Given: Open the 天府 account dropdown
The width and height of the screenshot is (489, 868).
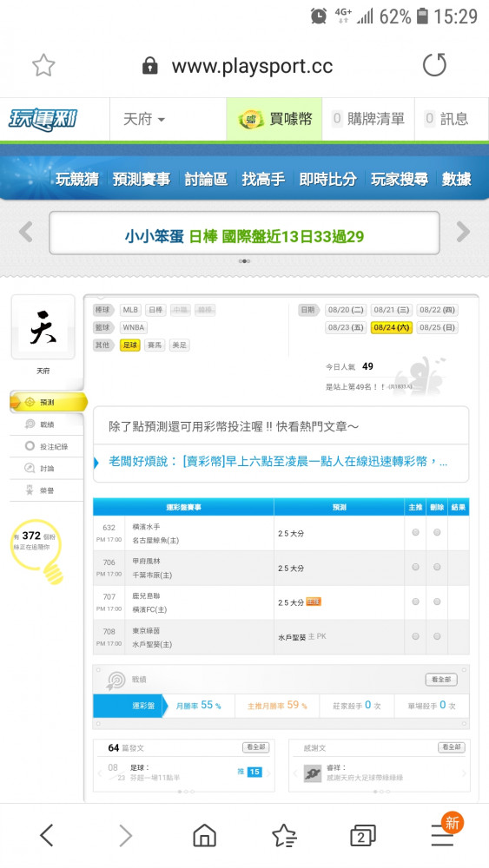Looking at the screenshot, I should pos(144,119).
